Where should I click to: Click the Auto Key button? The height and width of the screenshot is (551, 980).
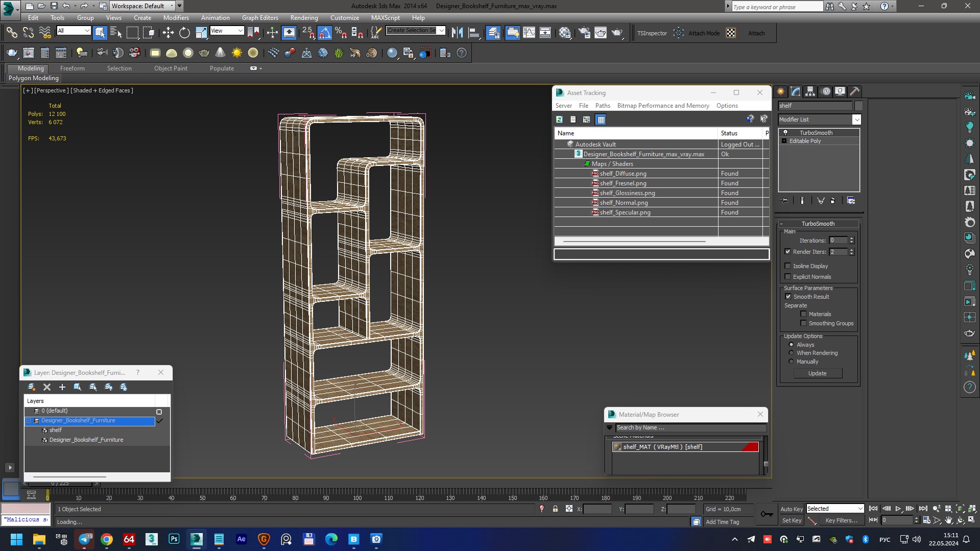click(792, 509)
